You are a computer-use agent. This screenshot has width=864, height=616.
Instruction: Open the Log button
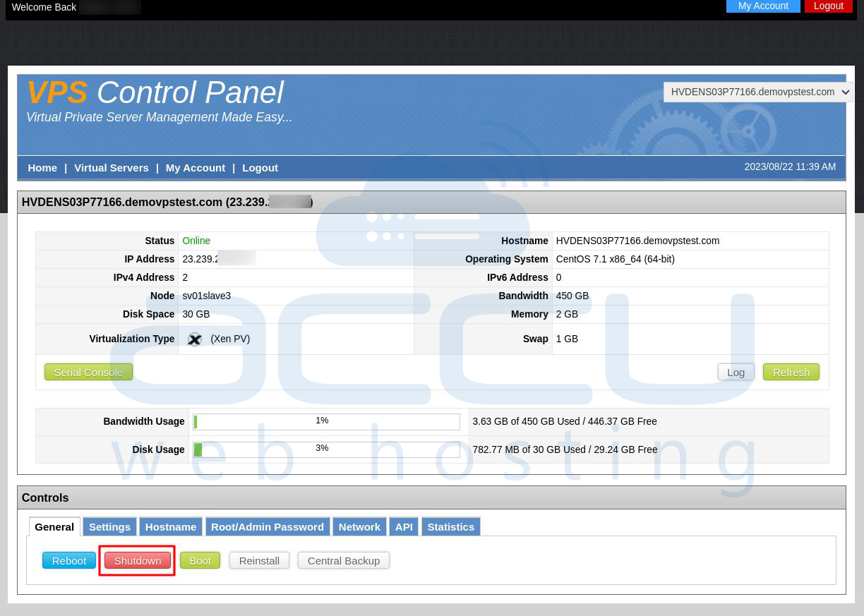(x=736, y=372)
